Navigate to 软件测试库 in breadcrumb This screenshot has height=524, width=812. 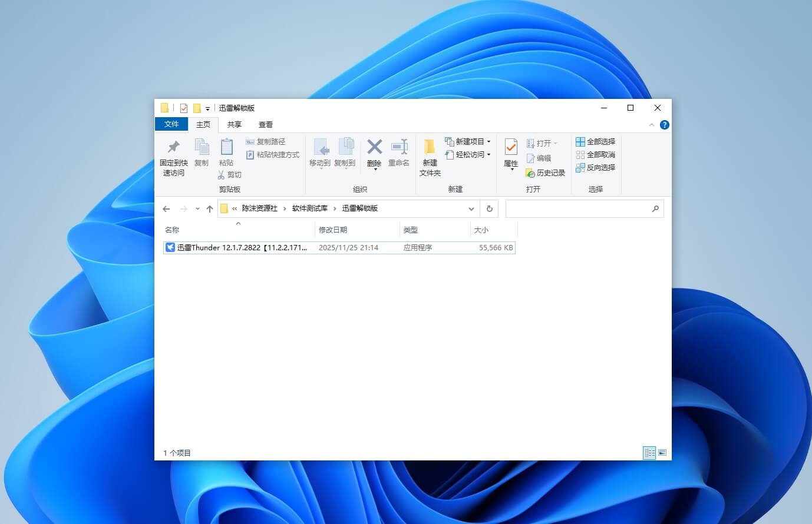click(310, 208)
